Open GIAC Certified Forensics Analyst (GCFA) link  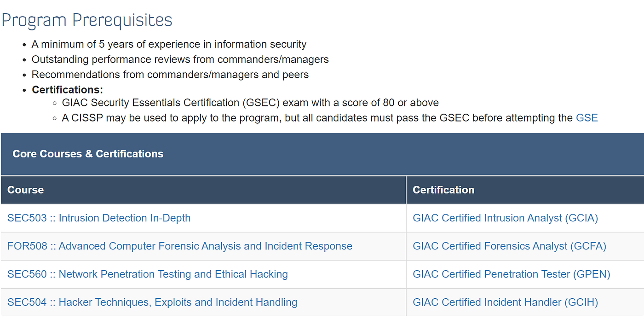pyautogui.click(x=509, y=246)
